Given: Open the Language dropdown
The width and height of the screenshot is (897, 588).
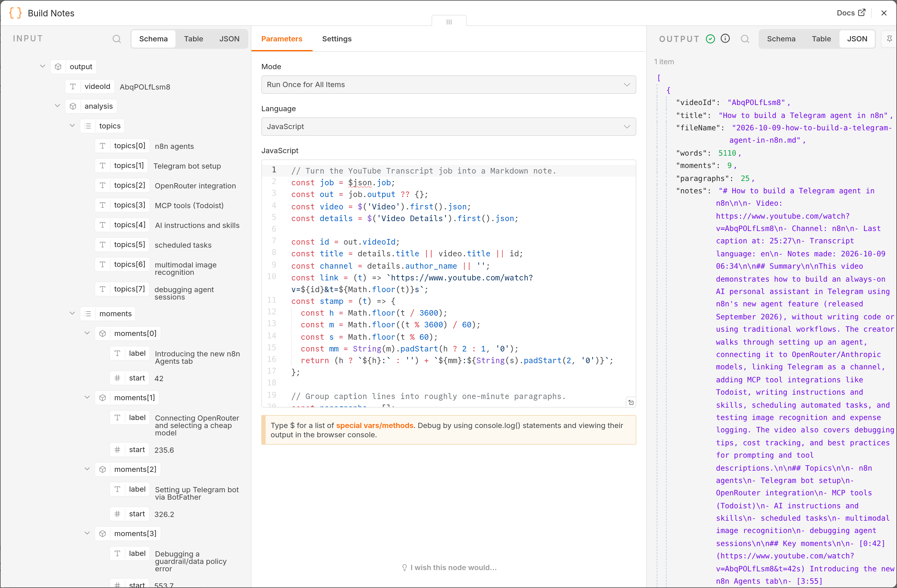Looking at the screenshot, I should tap(448, 127).
